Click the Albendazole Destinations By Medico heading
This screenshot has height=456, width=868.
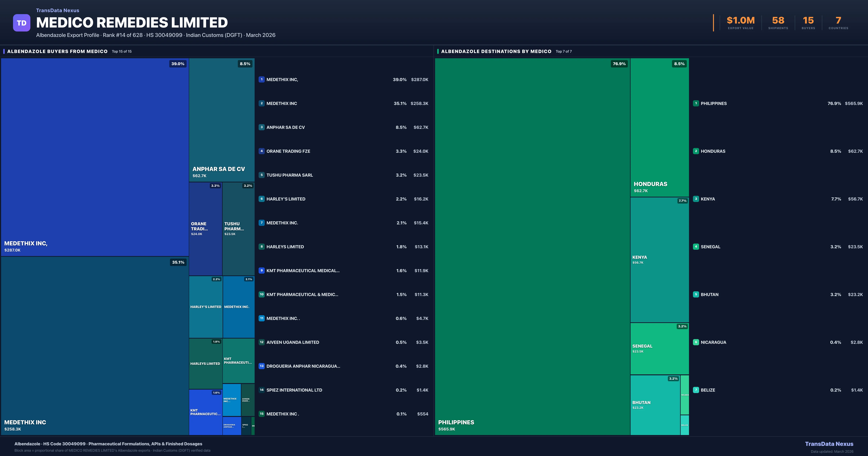click(496, 51)
